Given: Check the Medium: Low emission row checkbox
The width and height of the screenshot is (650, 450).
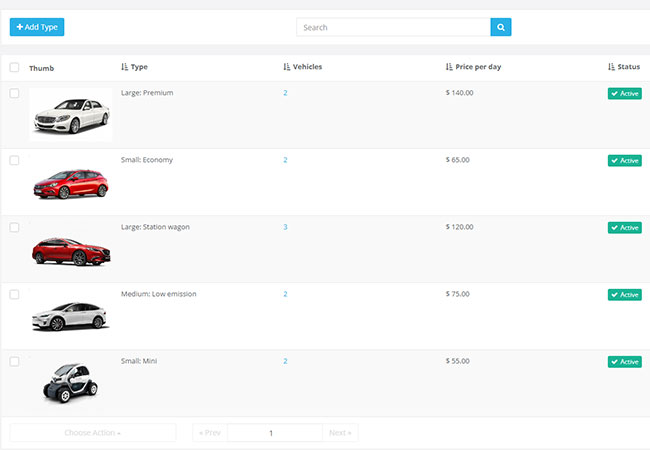Looking at the screenshot, I should pyautogui.click(x=15, y=294).
